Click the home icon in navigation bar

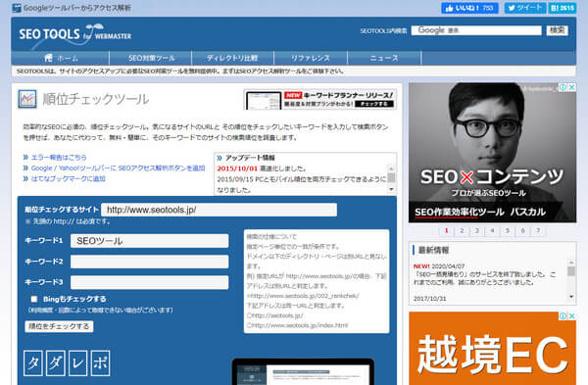(48, 58)
